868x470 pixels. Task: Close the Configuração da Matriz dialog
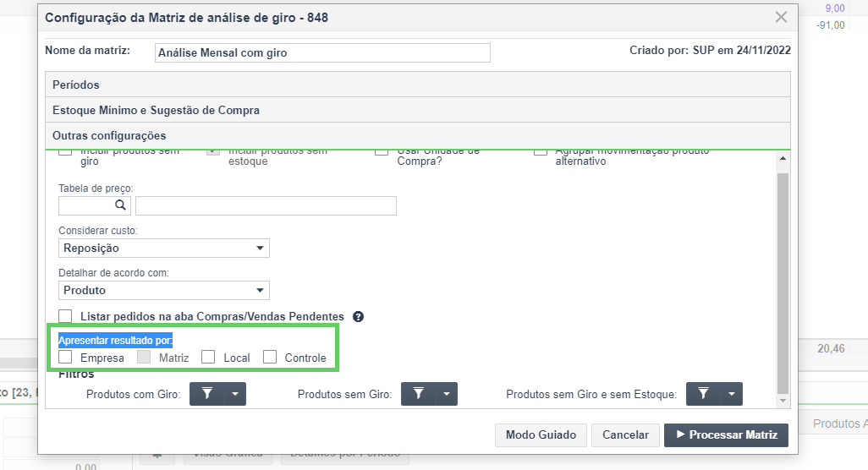[781, 17]
